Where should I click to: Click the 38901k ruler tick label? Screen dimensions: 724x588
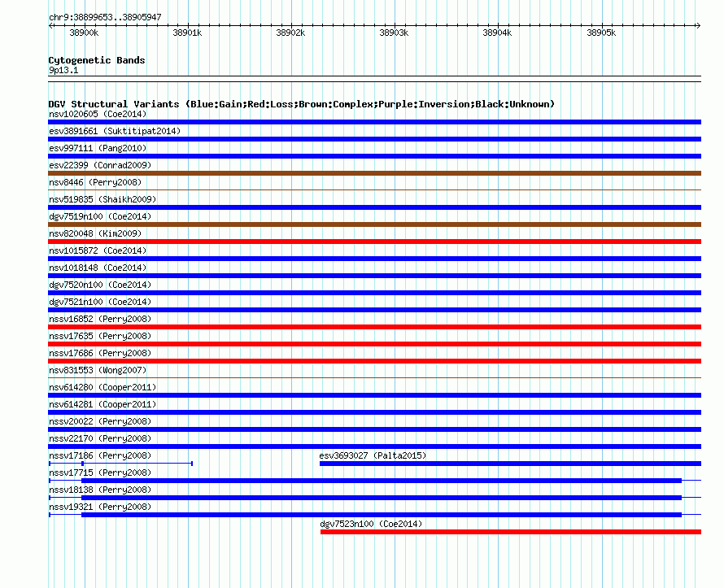tap(187, 33)
